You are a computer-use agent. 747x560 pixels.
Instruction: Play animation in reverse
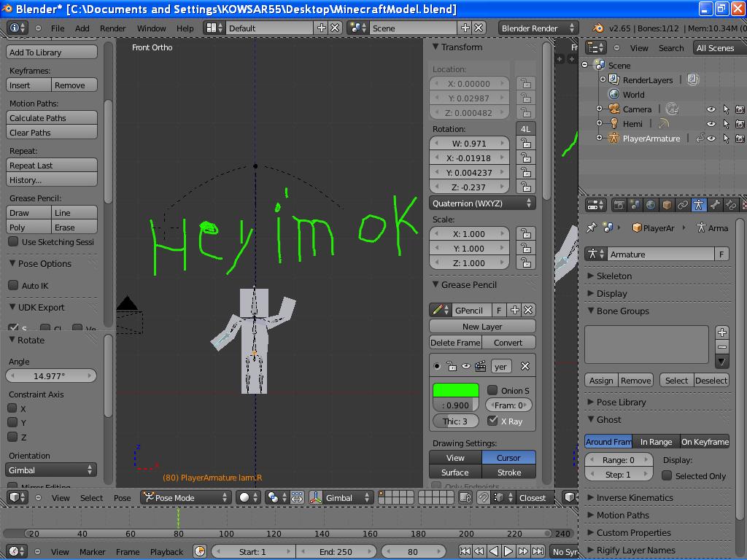click(x=494, y=551)
